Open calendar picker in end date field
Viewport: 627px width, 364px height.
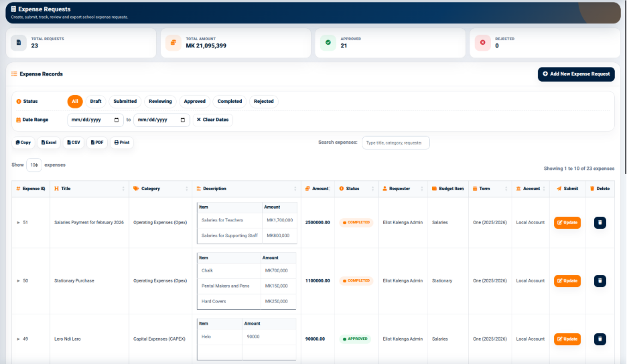pyautogui.click(x=183, y=120)
